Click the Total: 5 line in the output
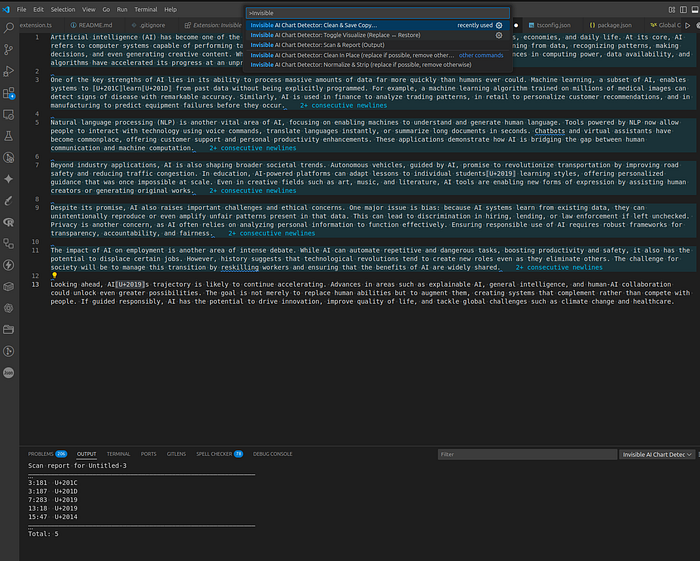700x561 pixels. [x=43, y=534]
